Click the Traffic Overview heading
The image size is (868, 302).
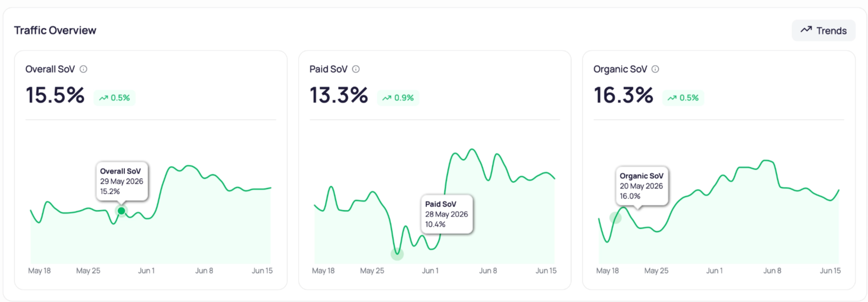tap(55, 30)
